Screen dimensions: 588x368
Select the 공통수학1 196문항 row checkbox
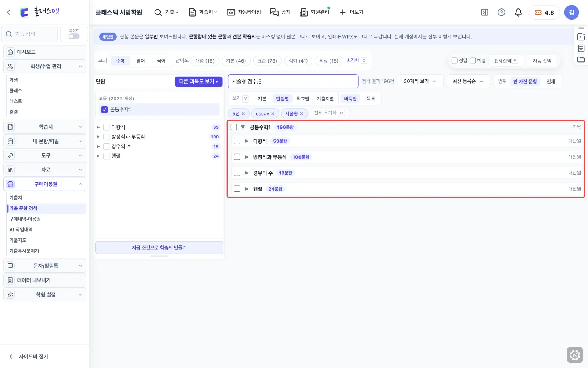point(234,127)
